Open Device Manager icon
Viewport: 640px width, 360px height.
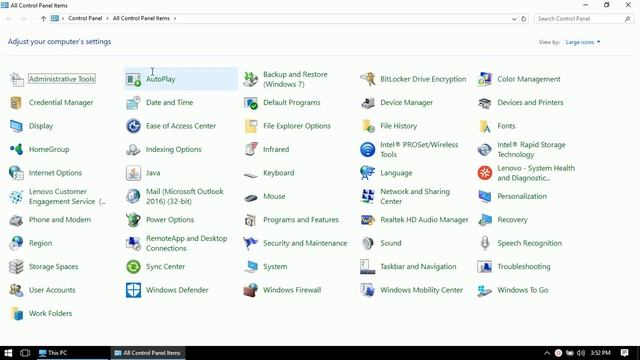click(368, 102)
